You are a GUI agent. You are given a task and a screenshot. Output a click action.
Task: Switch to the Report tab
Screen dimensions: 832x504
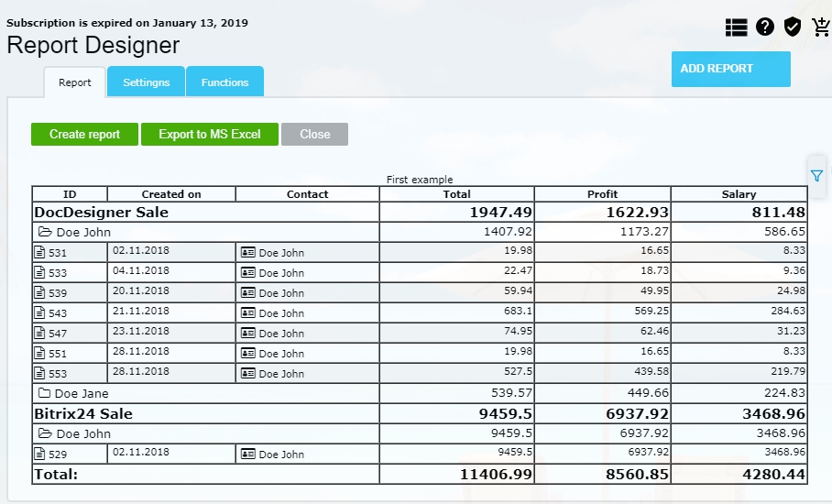click(x=75, y=82)
